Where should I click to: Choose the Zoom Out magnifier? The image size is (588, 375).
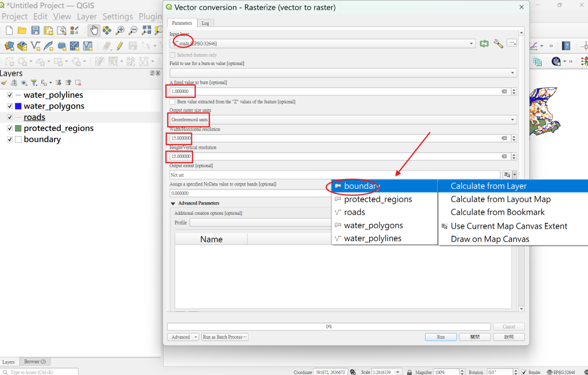pos(133,30)
